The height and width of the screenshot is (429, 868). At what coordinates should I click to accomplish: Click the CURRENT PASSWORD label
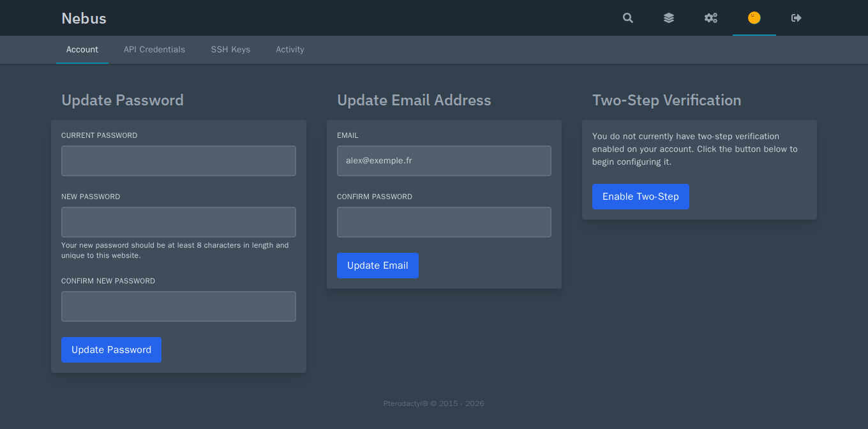click(100, 135)
